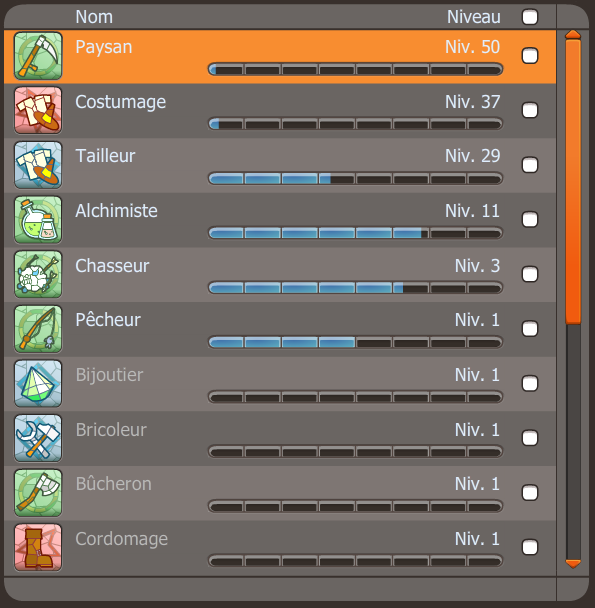Click the Paysan scythe icon
This screenshot has height=608, width=595.
(38, 56)
